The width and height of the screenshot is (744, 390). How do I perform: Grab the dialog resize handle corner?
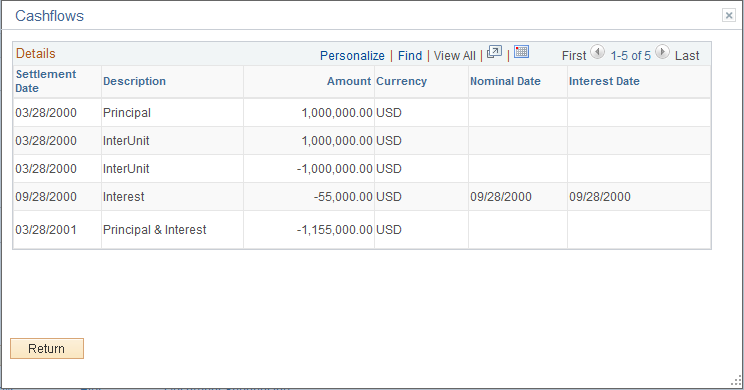(x=736, y=381)
